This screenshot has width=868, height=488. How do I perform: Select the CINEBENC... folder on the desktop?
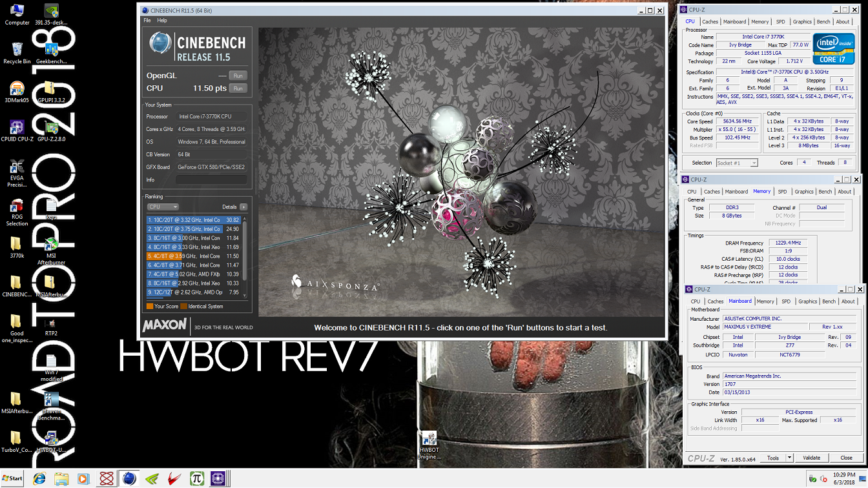pyautogui.click(x=17, y=286)
